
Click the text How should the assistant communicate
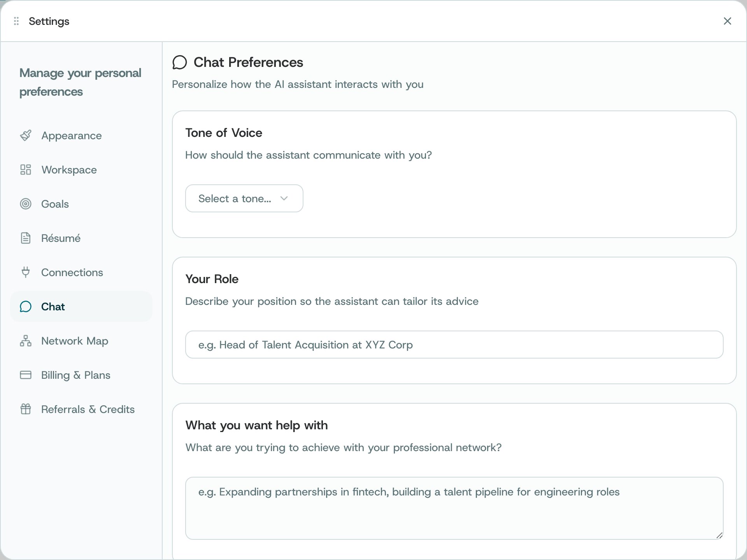click(x=309, y=155)
